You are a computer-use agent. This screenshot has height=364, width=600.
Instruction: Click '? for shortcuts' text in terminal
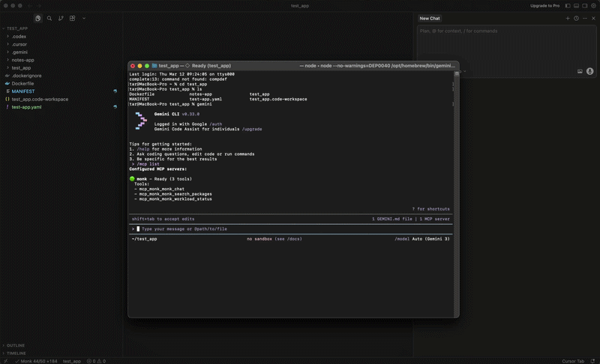click(430, 209)
